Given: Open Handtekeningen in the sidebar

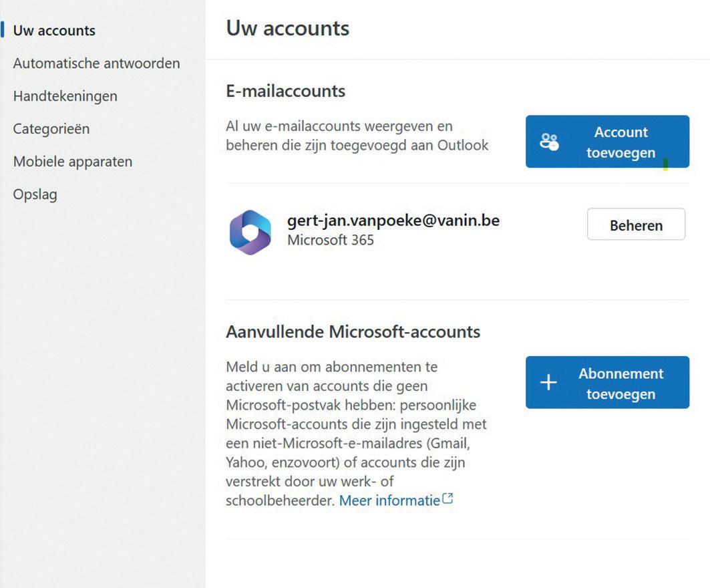Looking at the screenshot, I should tap(65, 96).
